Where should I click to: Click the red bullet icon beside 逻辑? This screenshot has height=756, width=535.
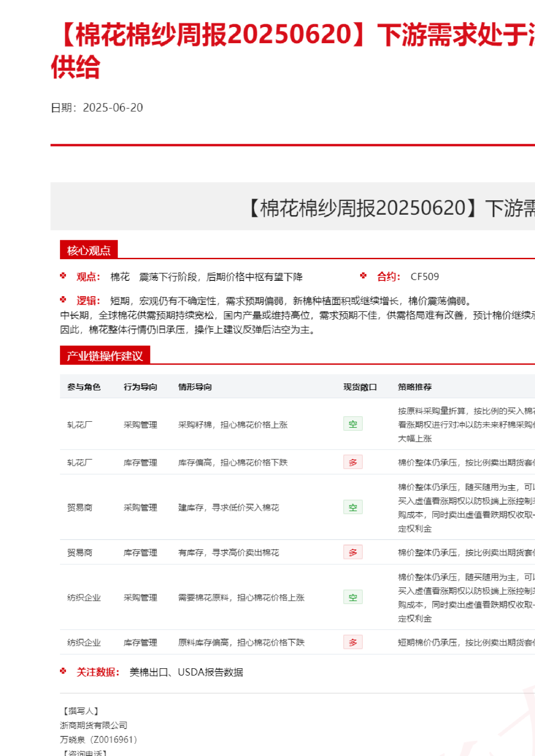coord(63,300)
